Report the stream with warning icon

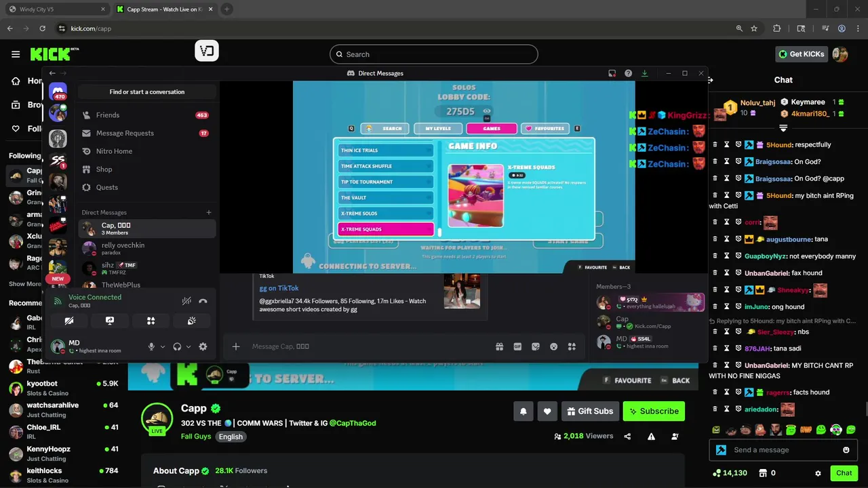[651, 436]
